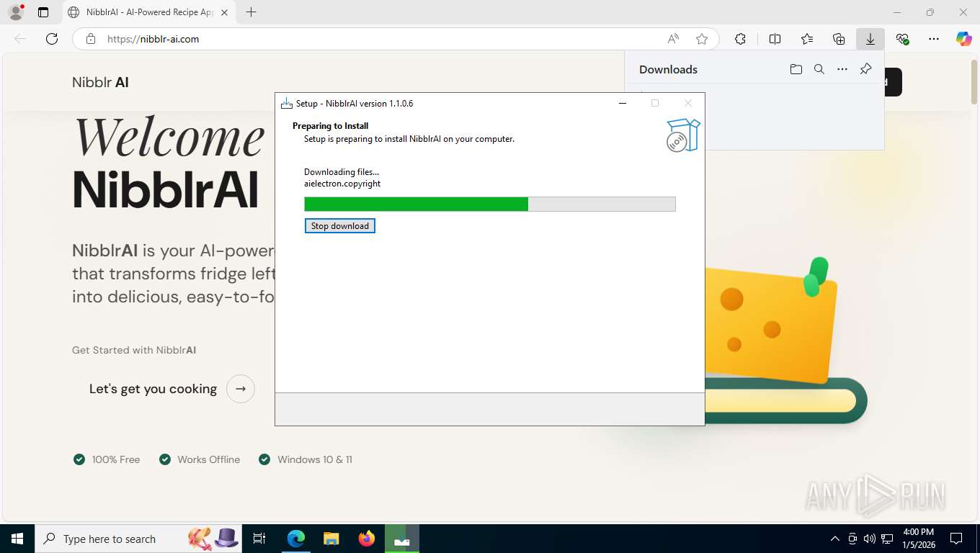Click Let's get you cooking link
Image resolution: width=980 pixels, height=553 pixels.
(153, 389)
